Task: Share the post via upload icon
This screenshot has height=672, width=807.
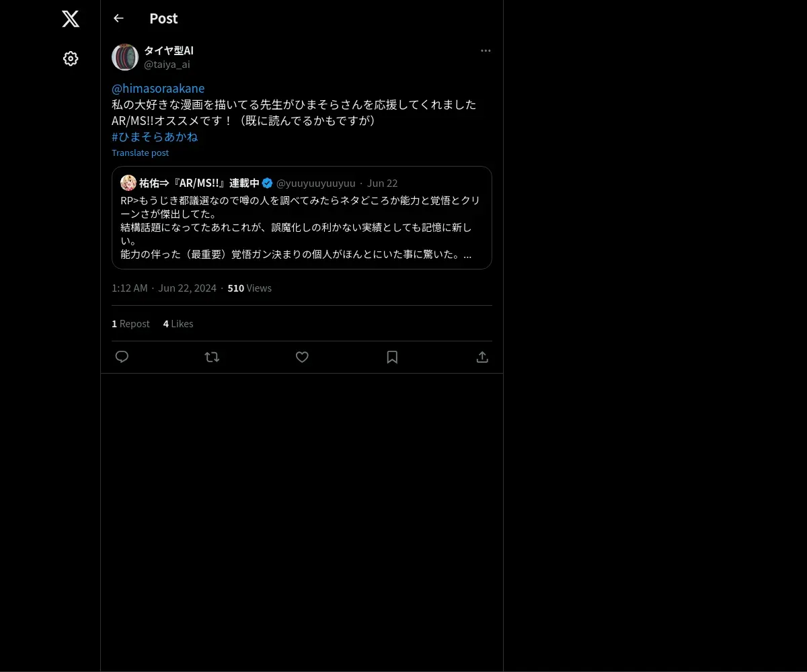Action: (x=482, y=357)
